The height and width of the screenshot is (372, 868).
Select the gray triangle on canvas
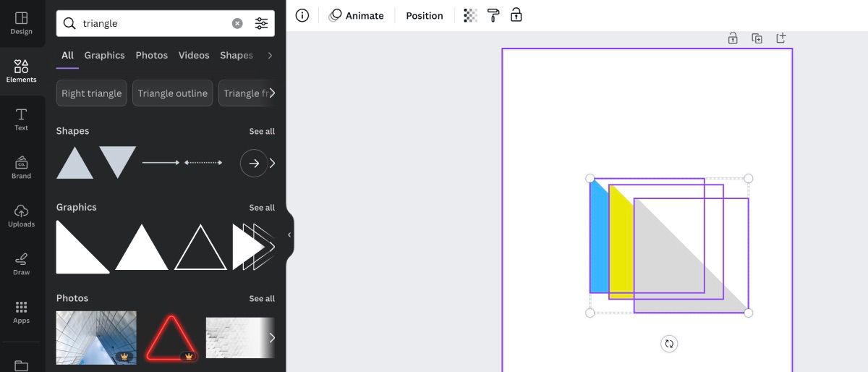tap(676, 271)
